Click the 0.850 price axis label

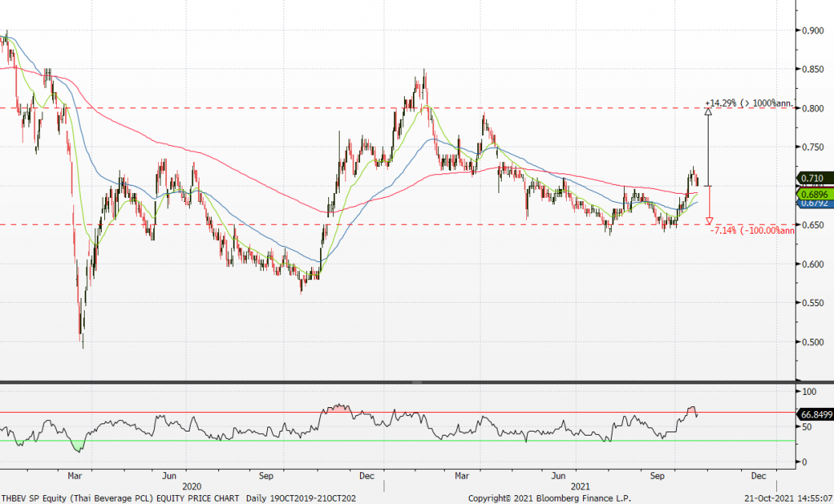[x=814, y=69]
